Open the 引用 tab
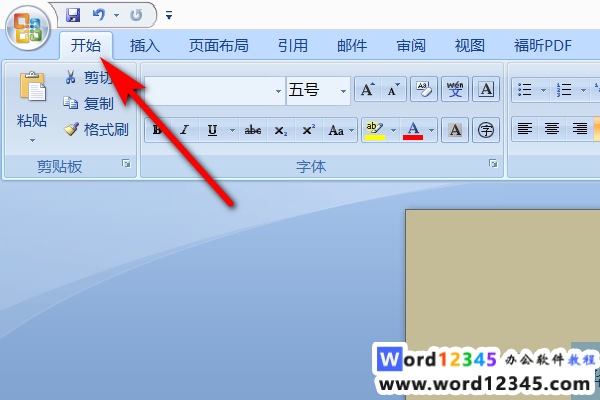The image size is (600, 400). coord(293,46)
